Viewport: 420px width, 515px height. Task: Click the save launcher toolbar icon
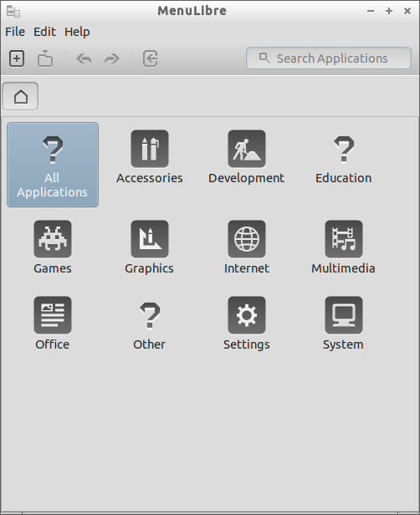45,59
